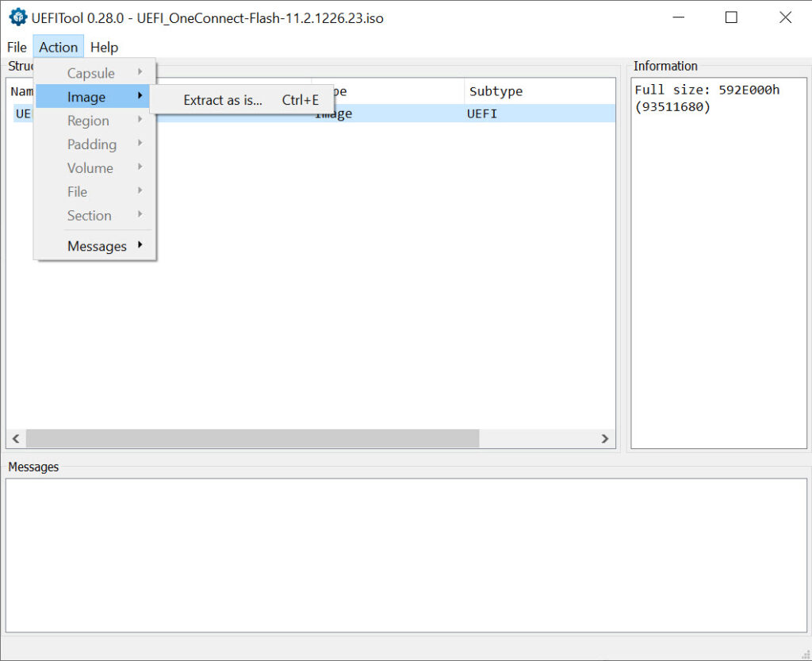
Task: Click inside the Messages list area
Action: click(407, 555)
